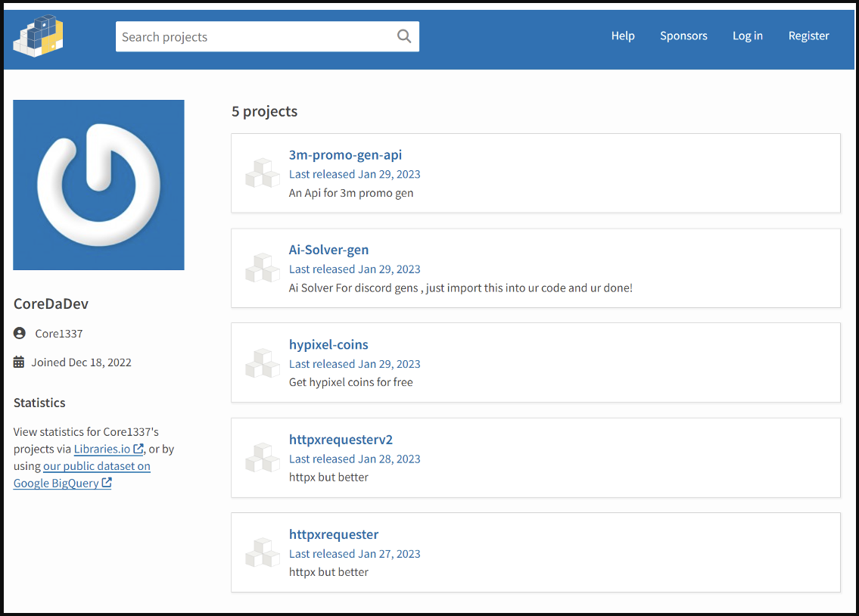Click the httpxrequesterv2 package cube icon

263,458
